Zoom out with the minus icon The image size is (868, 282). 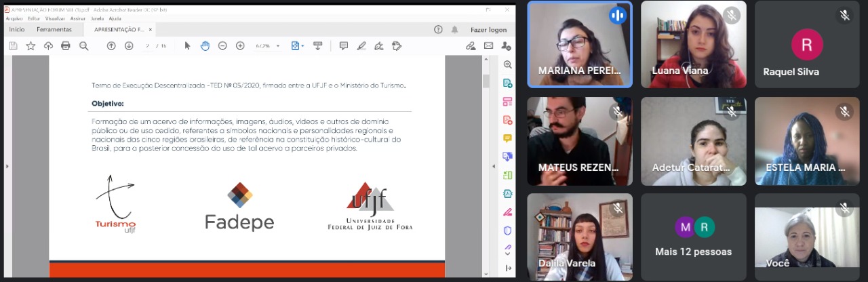point(222,45)
